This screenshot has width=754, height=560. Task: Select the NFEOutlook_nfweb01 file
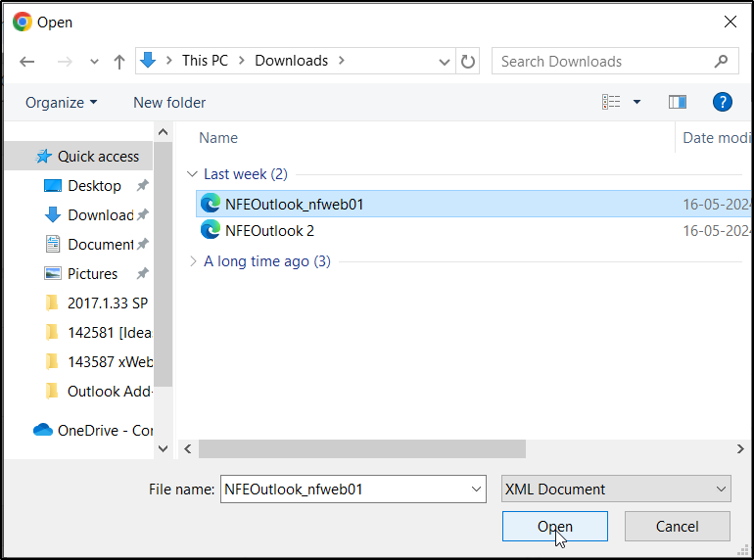point(473,204)
